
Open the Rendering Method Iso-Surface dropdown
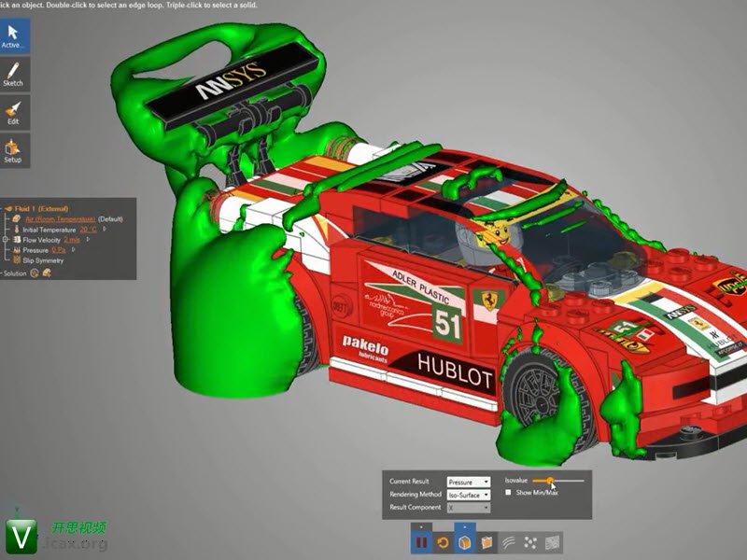tap(469, 495)
